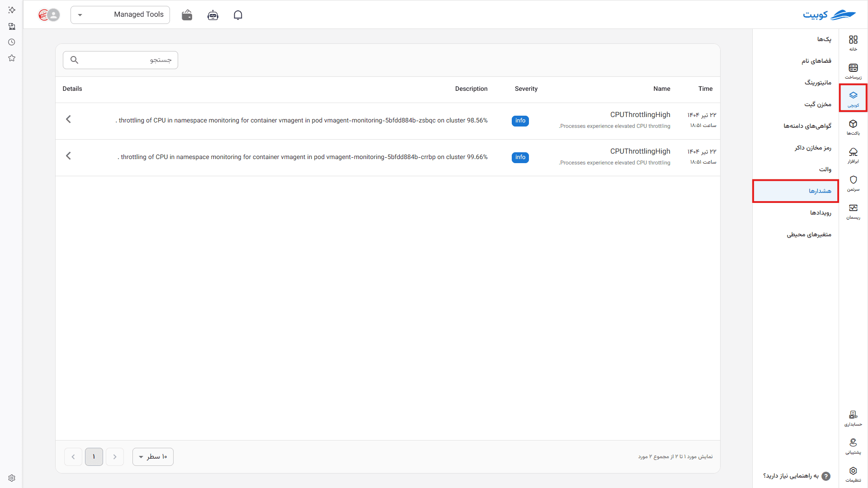Click the help link به راهنمایی نیاز دارید؟
Image resolution: width=868 pixels, height=488 pixels.
click(797, 476)
